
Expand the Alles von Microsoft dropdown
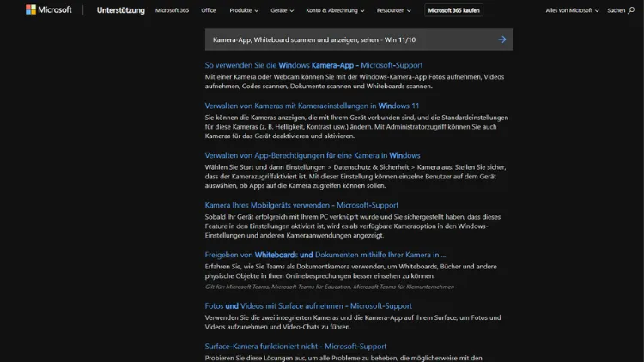[572, 10]
